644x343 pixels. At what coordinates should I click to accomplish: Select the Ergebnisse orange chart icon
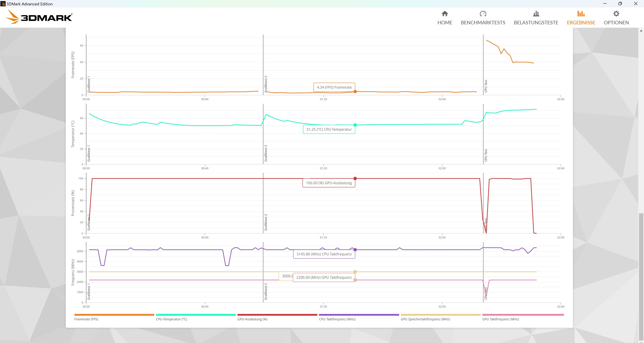pyautogui.click(x=581, y=14)
